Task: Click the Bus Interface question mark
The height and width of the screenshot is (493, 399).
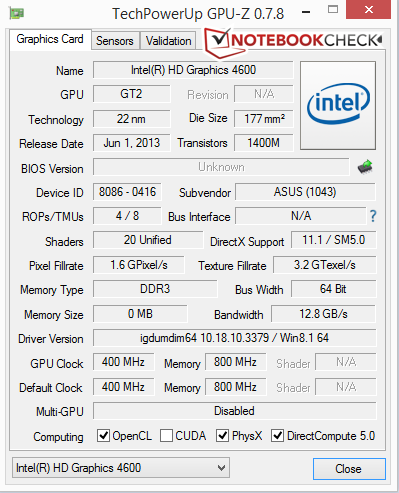Action: [x=373, y=216]
